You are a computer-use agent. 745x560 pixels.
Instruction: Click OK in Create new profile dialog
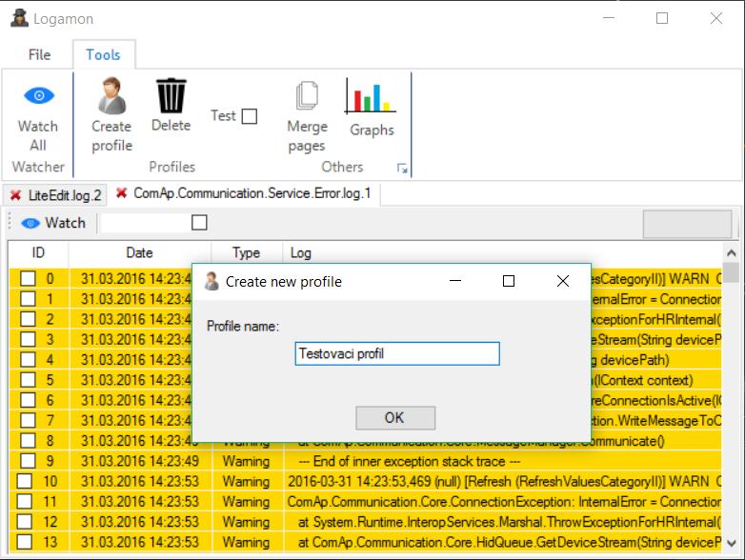pos(395,418)
